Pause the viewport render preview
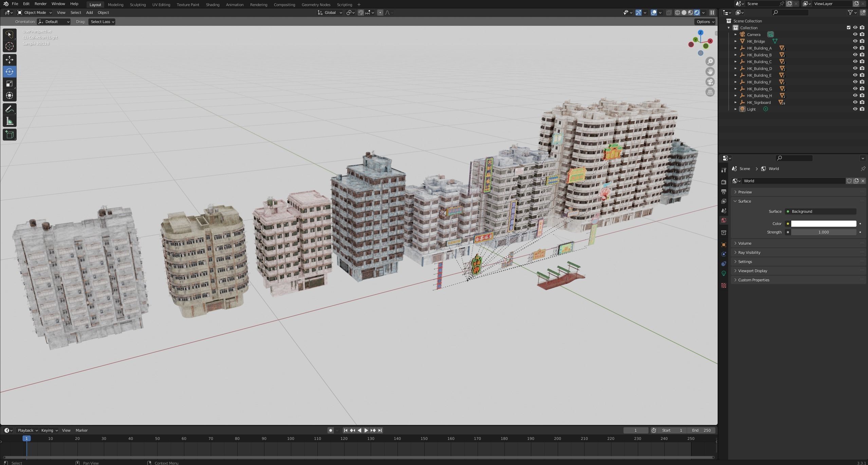 click(712, 13)
